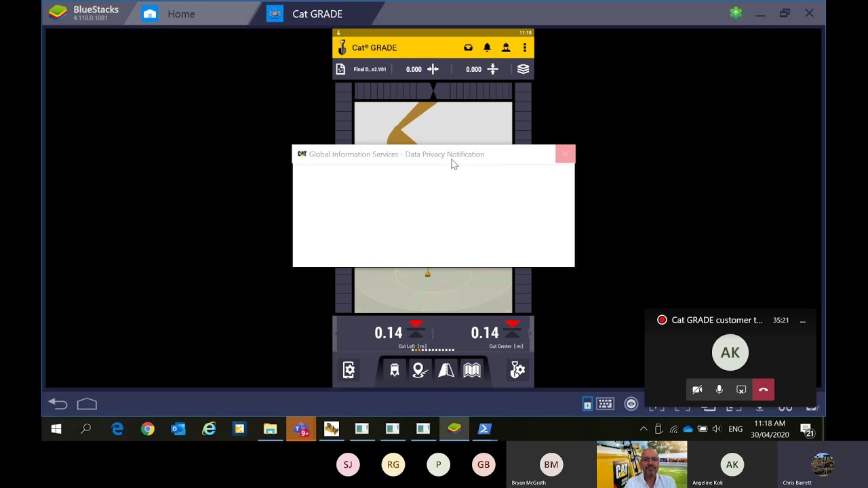Image resolution: width=868 pixels, height=488 pixels.
Task: Switch ENG input language
Action: (736, 429)
